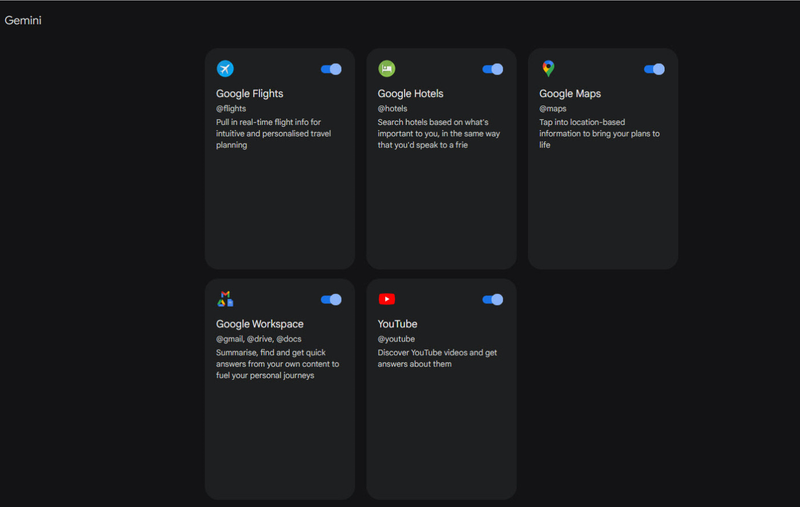Open the Google Hotels title

click(410, 94)
